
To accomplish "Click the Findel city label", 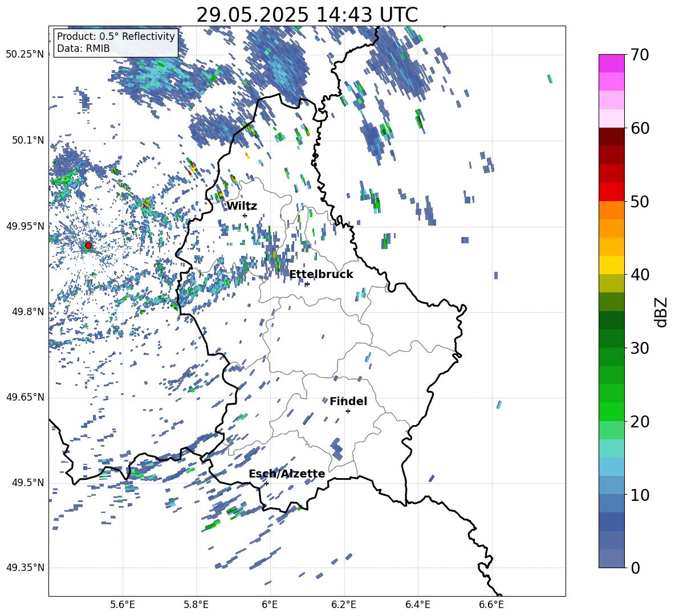I will pos(348,401).
